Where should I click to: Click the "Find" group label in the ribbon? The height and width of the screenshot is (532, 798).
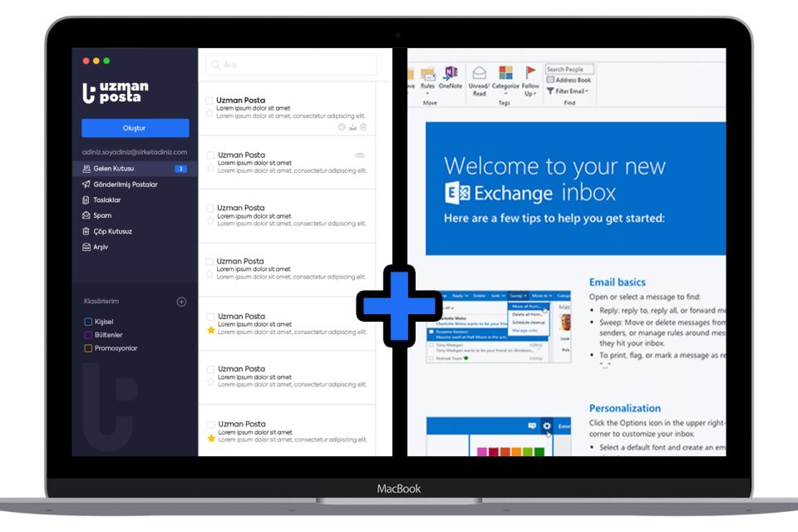[569, 103]
